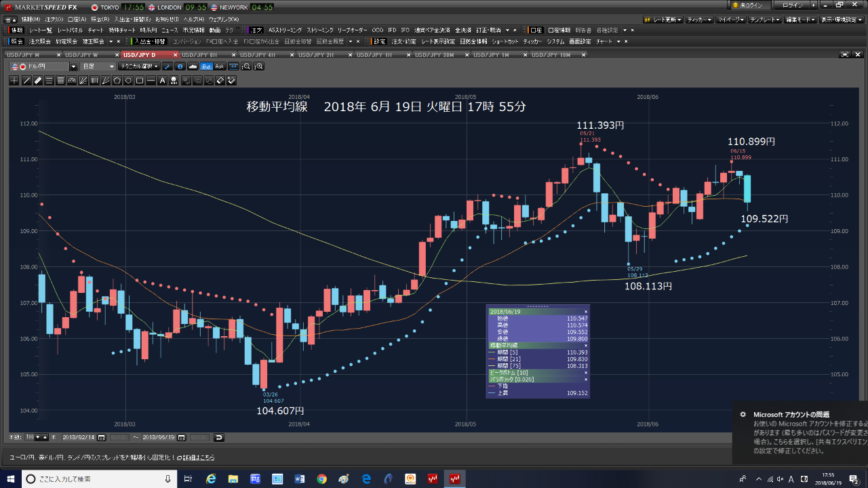Click the start date calendar icon
The width and height of the screenshot is (868, 488).
[x=102, y=438]
